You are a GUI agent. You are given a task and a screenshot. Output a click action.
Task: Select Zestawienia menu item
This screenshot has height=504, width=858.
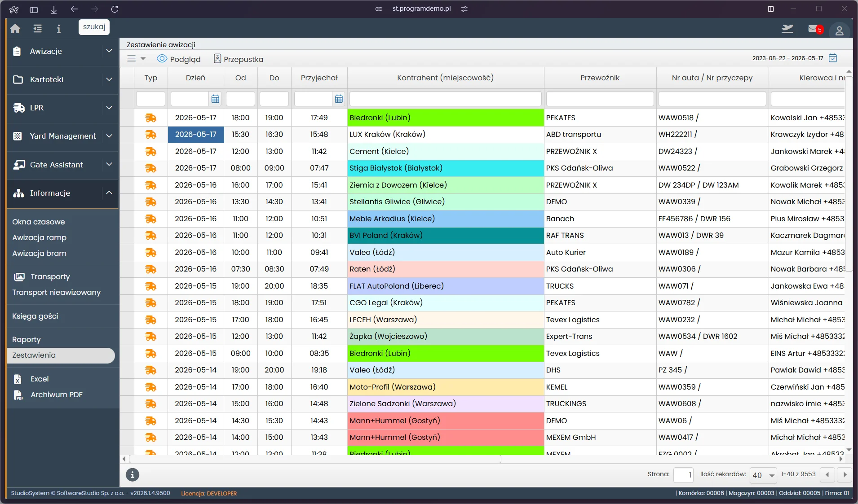61,355
